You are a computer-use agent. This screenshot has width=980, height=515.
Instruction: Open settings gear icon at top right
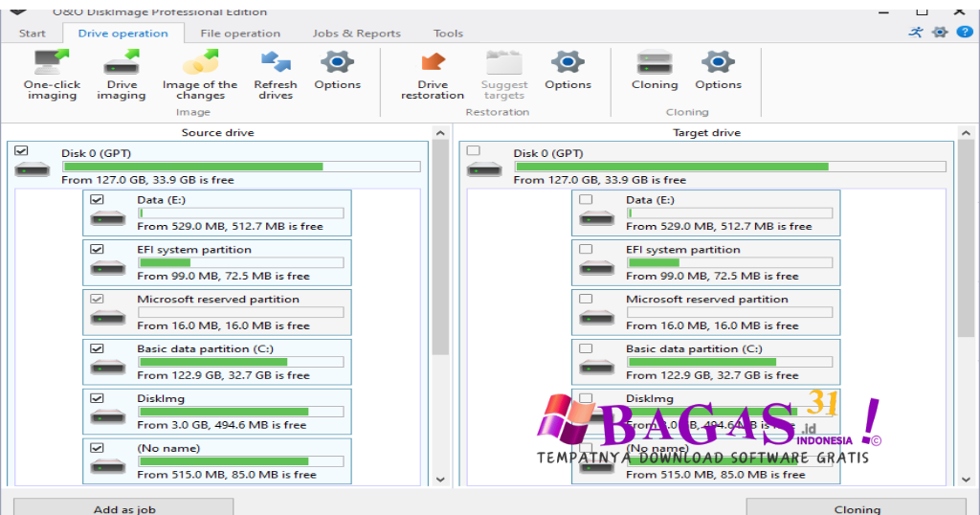[940, 32]
